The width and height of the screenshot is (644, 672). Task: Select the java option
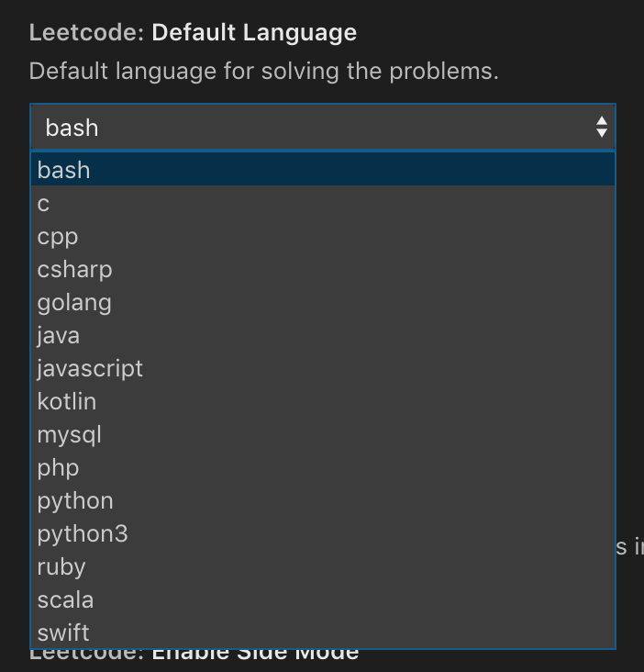click(323, 335)
